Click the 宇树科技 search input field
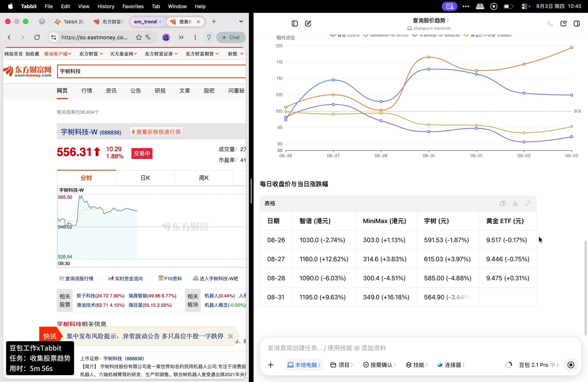Viewport: 588px width, 382px height. click(152, 71)
